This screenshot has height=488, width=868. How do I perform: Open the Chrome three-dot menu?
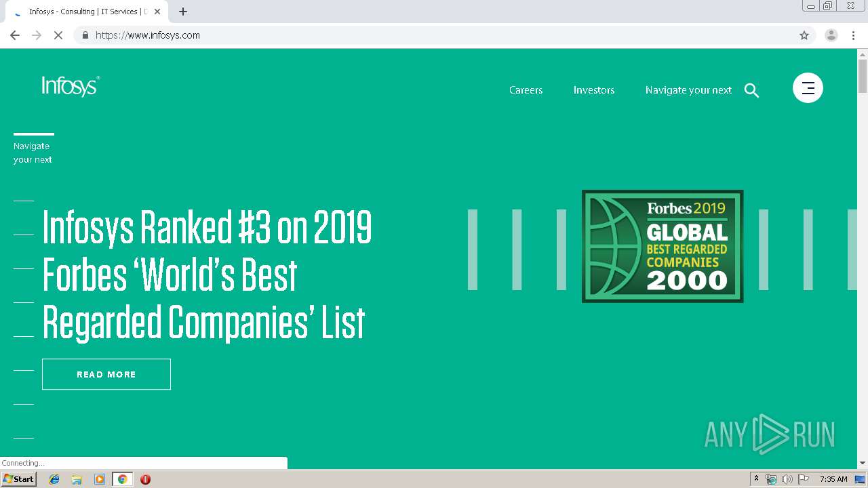pos(853,35)
